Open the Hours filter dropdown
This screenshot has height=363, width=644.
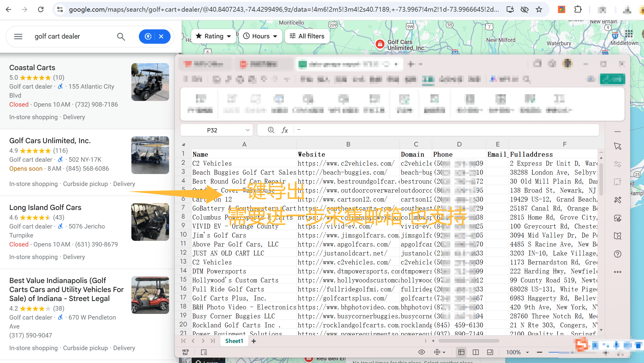pos(260,36)
